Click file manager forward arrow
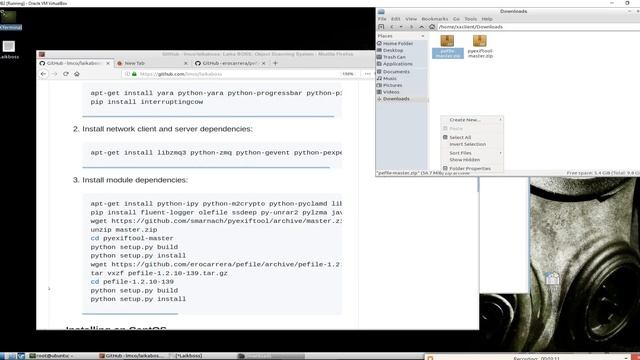Image resolution: width=640 pixels, height=360 pixels. (411, 27)
